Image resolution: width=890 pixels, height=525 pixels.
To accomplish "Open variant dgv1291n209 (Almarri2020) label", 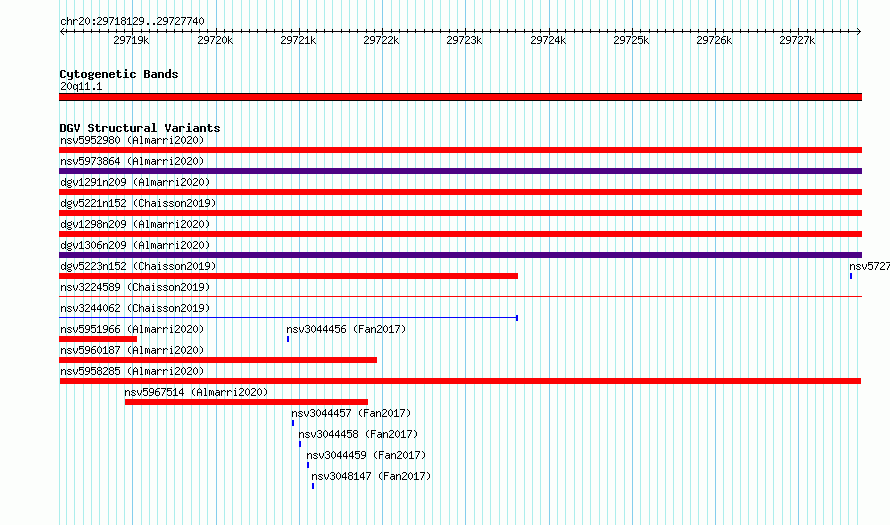I will point(135,182).
